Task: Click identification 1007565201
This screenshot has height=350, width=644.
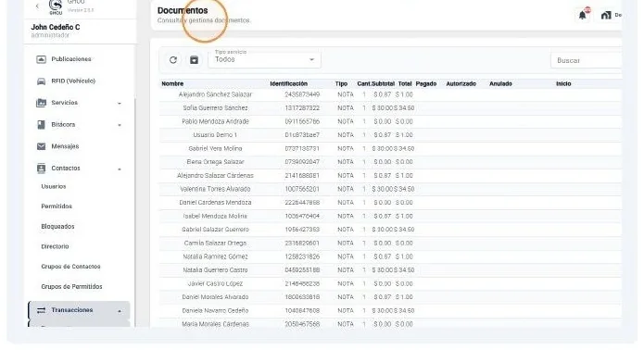Action: point(302,189)
